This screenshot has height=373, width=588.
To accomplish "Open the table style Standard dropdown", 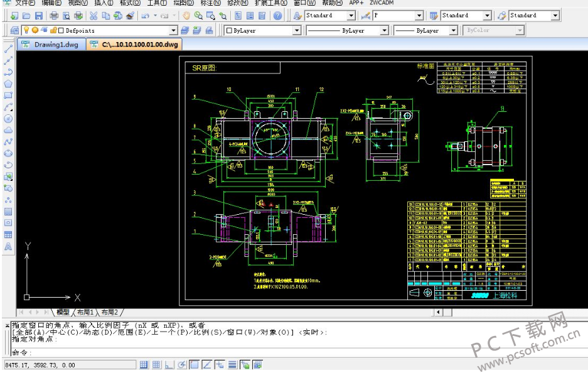I will click(487, 16).
